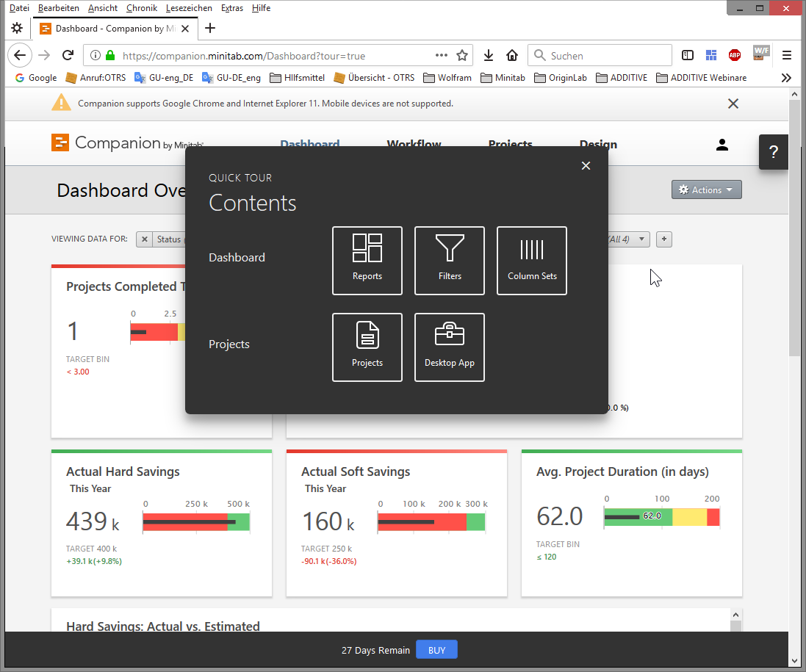The height and width of the screenshot is (672, 806).
Task: Go back to the previous page
Action: (x=20, y=56)
